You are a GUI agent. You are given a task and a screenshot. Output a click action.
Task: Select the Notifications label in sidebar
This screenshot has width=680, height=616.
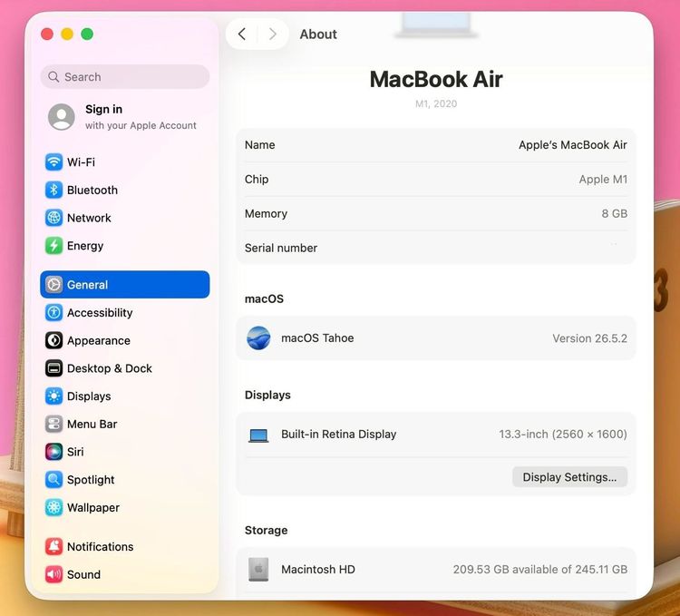[100, 546]
